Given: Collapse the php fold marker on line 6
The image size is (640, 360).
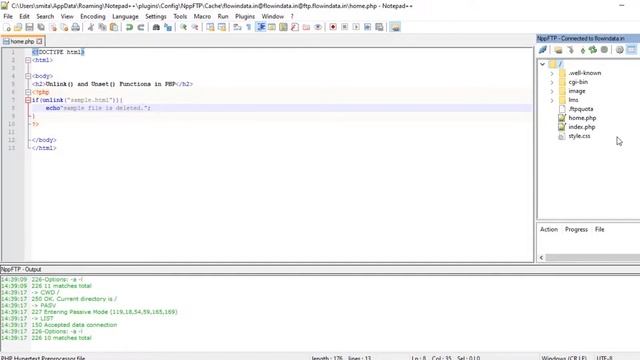Looking at the screenshot, I should click(x=28, y=92).
